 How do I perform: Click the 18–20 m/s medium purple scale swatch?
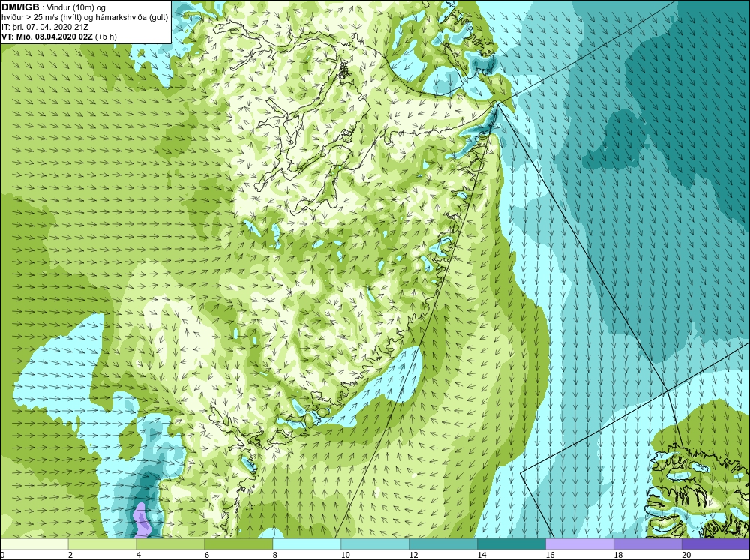(x=648, y=544)
